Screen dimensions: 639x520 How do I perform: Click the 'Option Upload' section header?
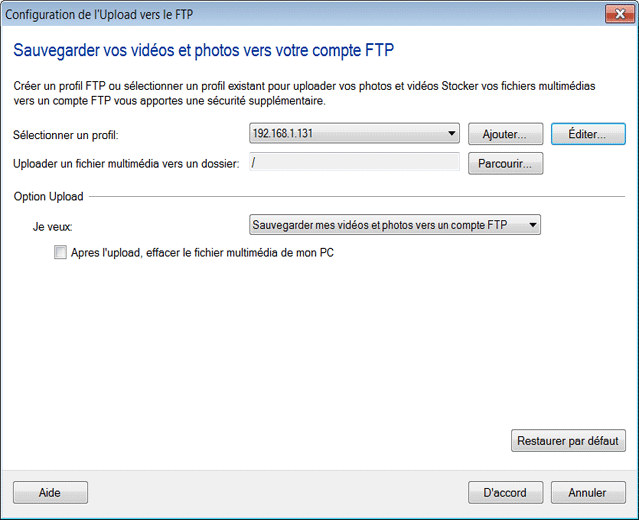coord(48,197)
